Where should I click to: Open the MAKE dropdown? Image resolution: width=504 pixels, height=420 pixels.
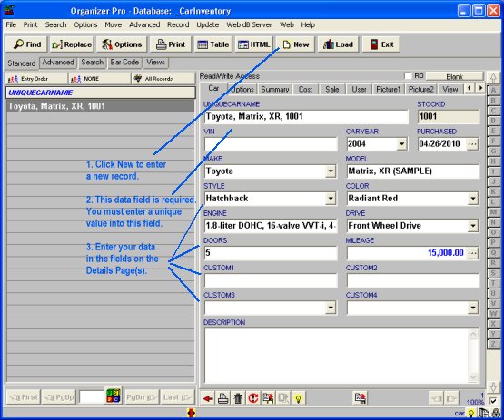(331, 171)
